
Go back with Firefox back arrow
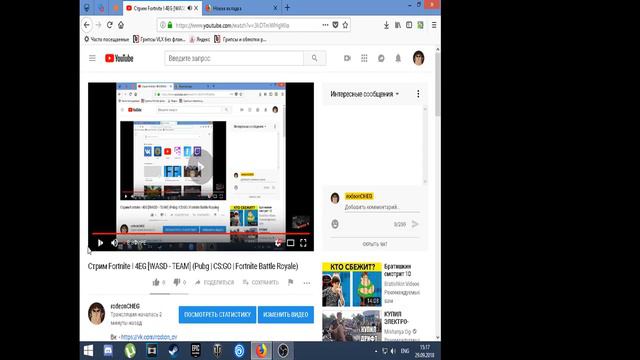[x=87, y=25]
